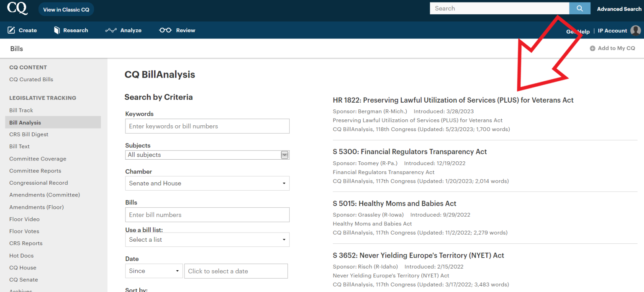The image size is (644, 292).
Task: Click the Bills number input field
Action: click(x=207, y=214)
